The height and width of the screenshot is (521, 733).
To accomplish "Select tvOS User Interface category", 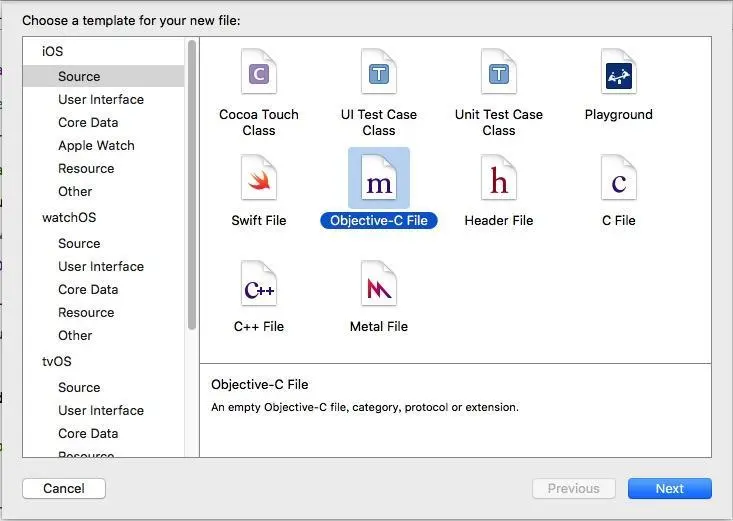I will [x=101, y=410].
